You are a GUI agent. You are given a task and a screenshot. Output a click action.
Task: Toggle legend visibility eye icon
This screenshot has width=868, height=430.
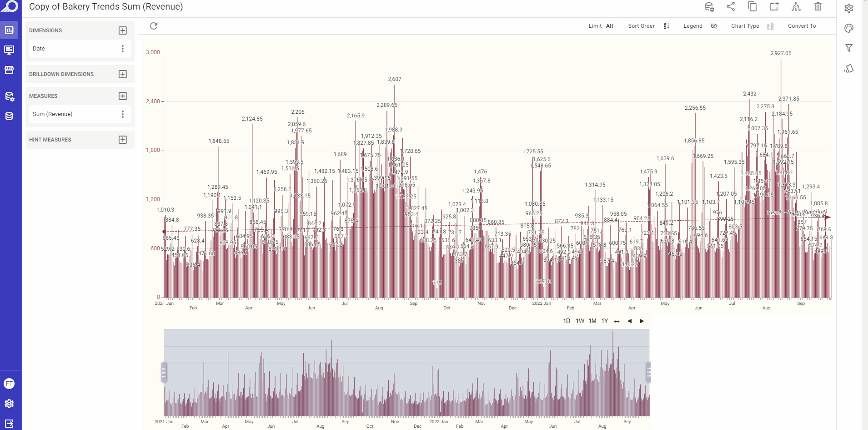[x=714, y=26]
